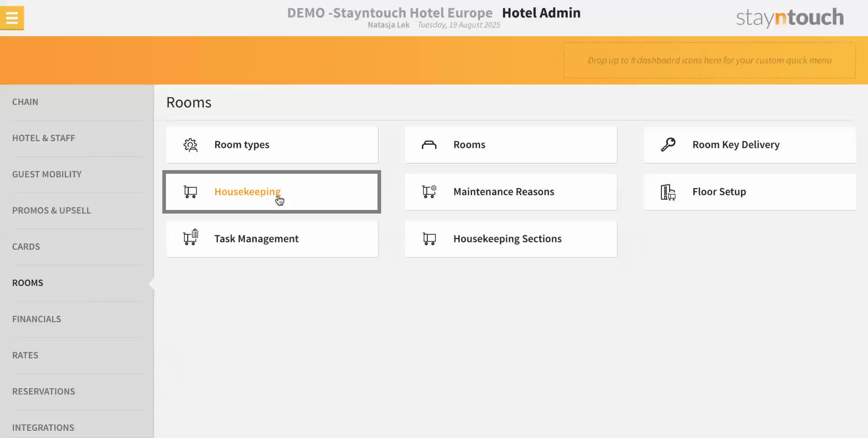Open the hamburger menu button

point(12,18)
